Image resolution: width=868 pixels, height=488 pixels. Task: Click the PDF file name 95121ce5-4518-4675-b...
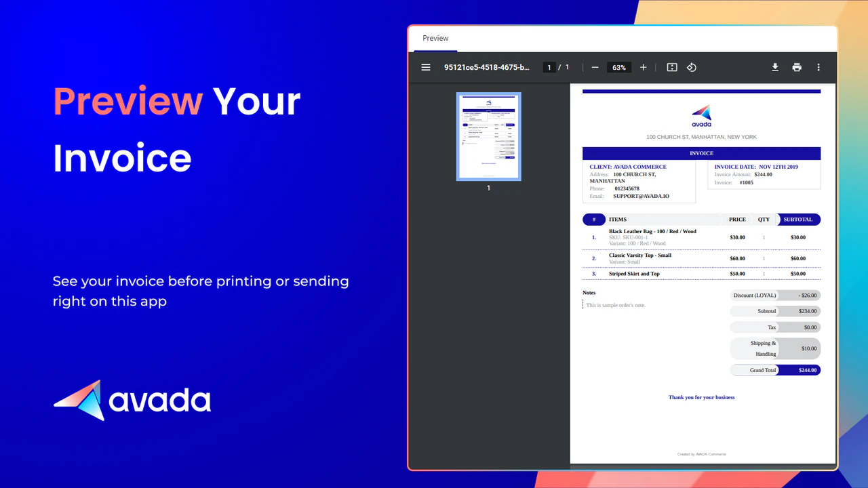(486, 67)
